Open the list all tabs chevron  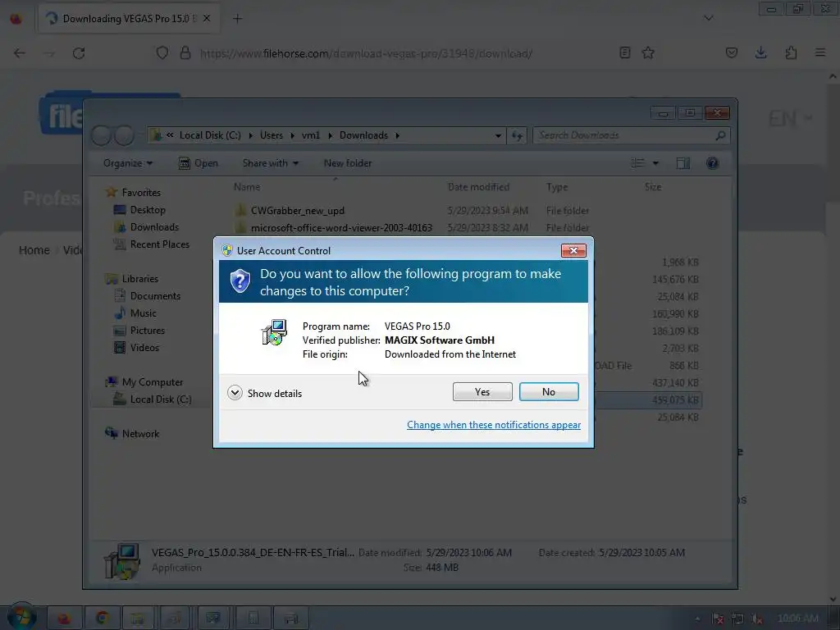point(708,19)
